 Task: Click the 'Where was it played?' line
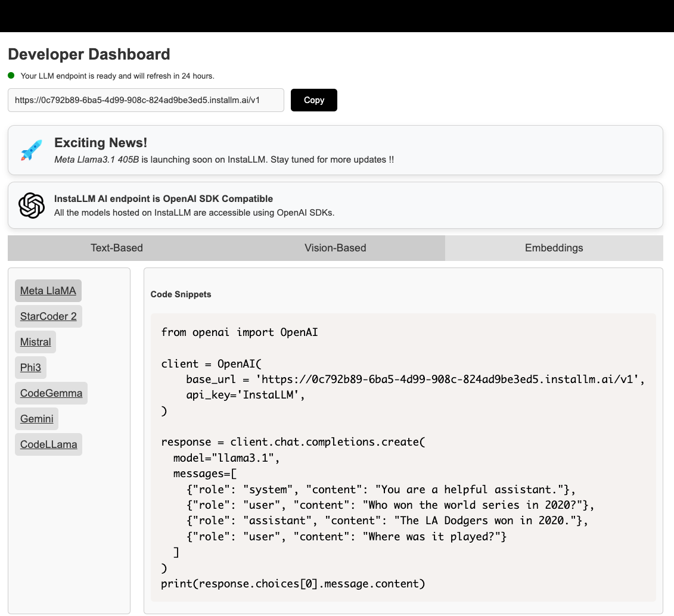pyautogui.click(x=346, y=537)
